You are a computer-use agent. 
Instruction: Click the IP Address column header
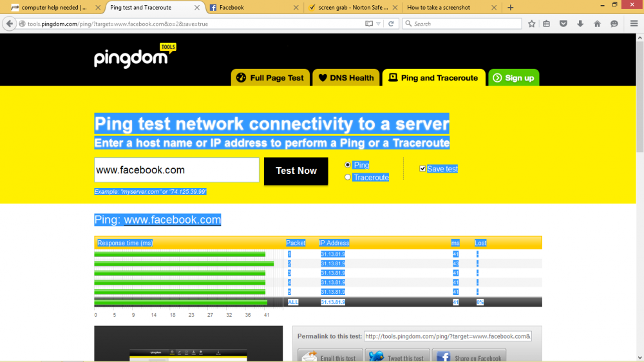[x=334, y=243]
